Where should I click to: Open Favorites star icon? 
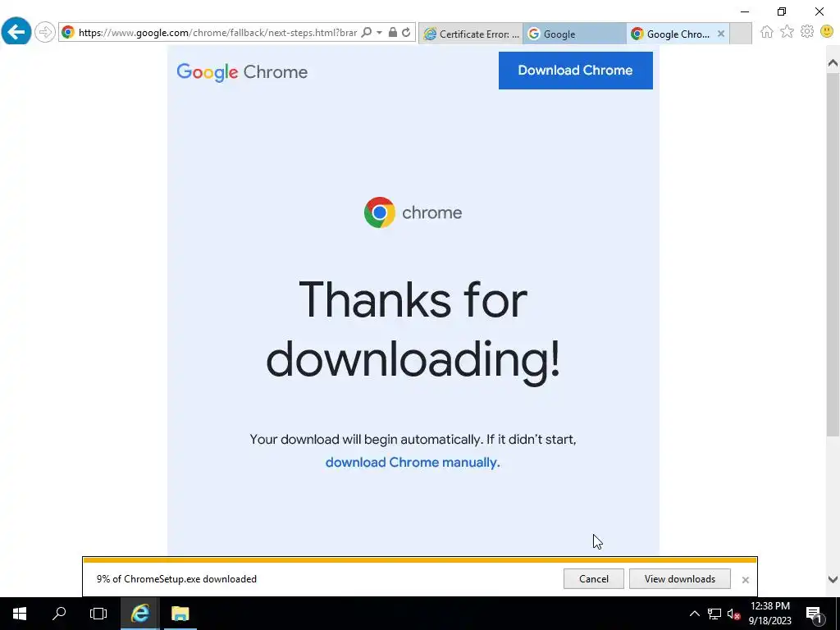(787, 32)
